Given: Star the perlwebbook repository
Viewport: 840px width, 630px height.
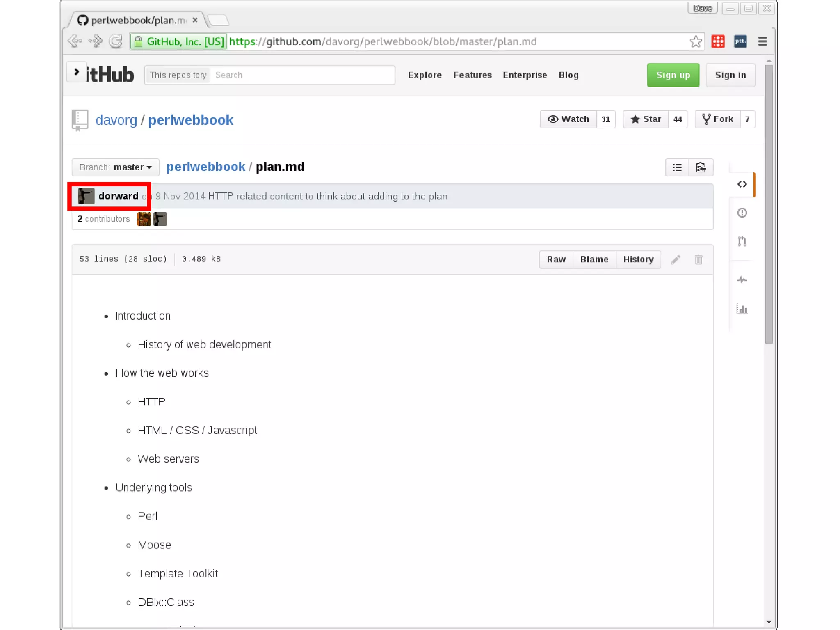Looking at the screenshot, I should (646, 119).
